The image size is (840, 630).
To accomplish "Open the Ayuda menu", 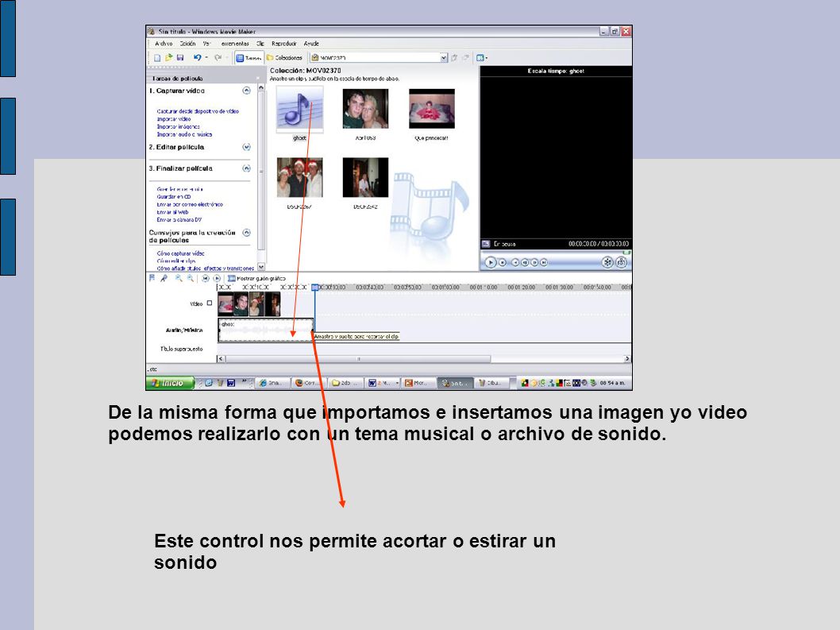I will (x=311, y=44).
